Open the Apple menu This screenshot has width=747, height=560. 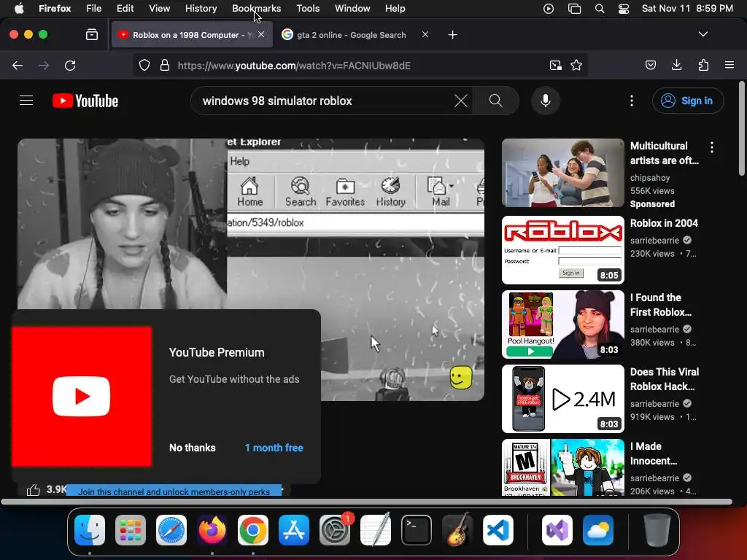(x=18, y=8)
